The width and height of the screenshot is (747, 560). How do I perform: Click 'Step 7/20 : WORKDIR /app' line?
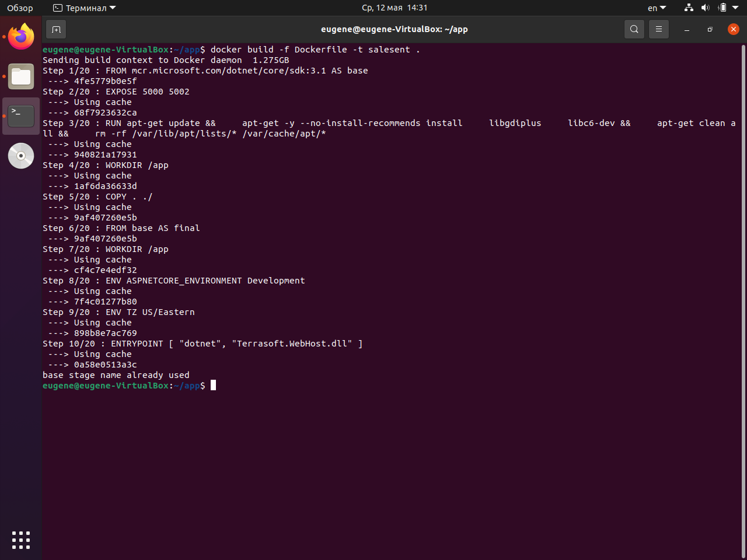point(106,249)
